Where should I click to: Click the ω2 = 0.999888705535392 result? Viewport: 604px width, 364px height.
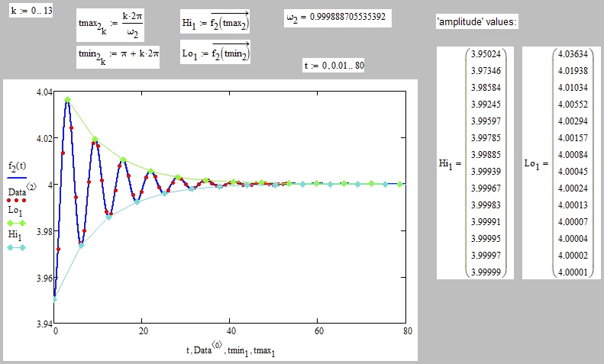tap(338, 18)
